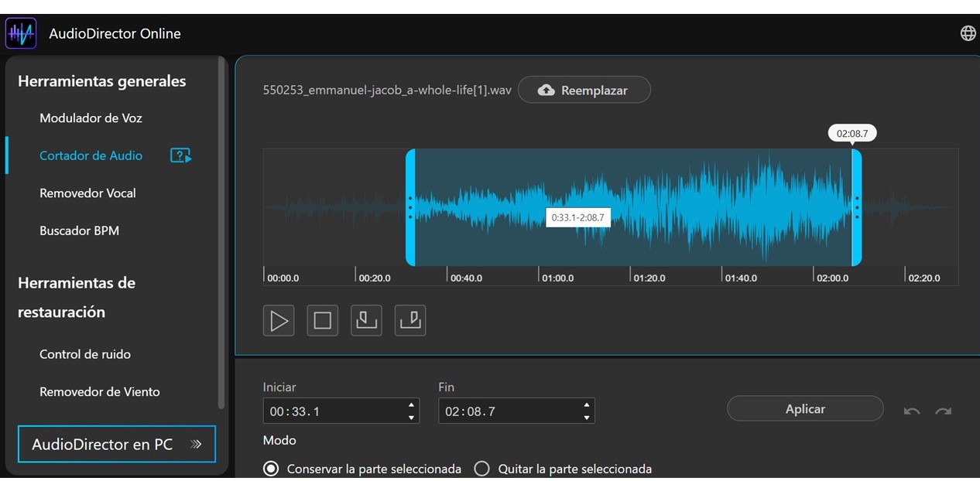
Task: Click the cloud upload icon in Reemplazar
Action: click(547, 90)
